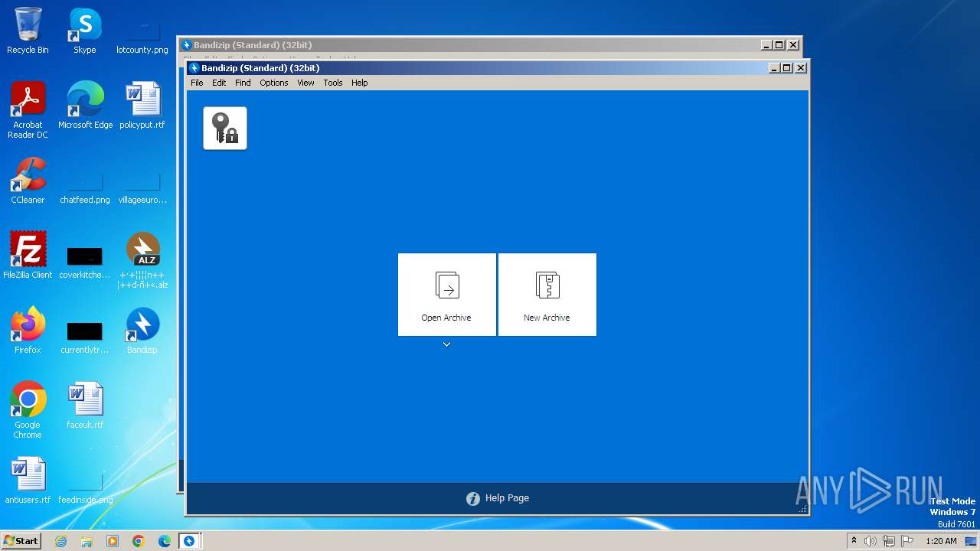Select the Skype desktop icon
This screenshot has width=980, height=551.
85,31
